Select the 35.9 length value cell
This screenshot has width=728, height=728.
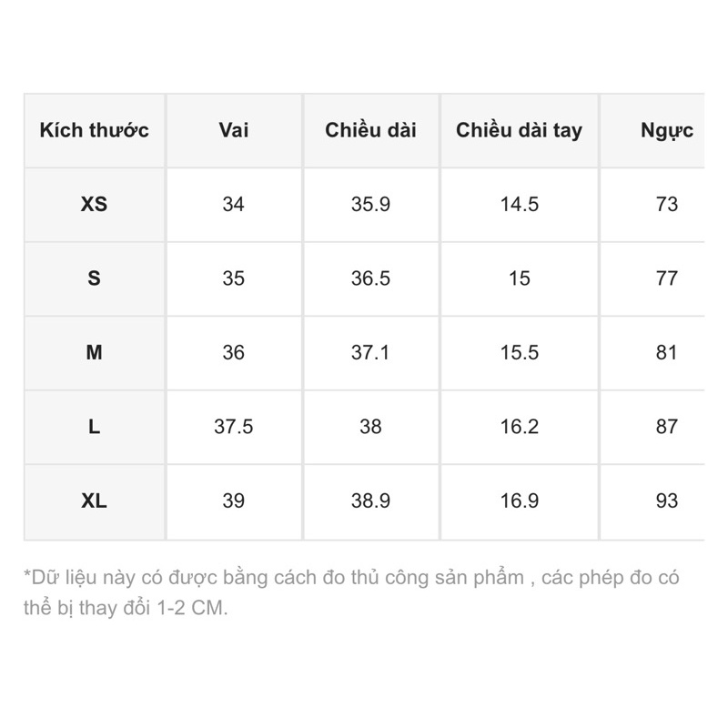[370, 205]
